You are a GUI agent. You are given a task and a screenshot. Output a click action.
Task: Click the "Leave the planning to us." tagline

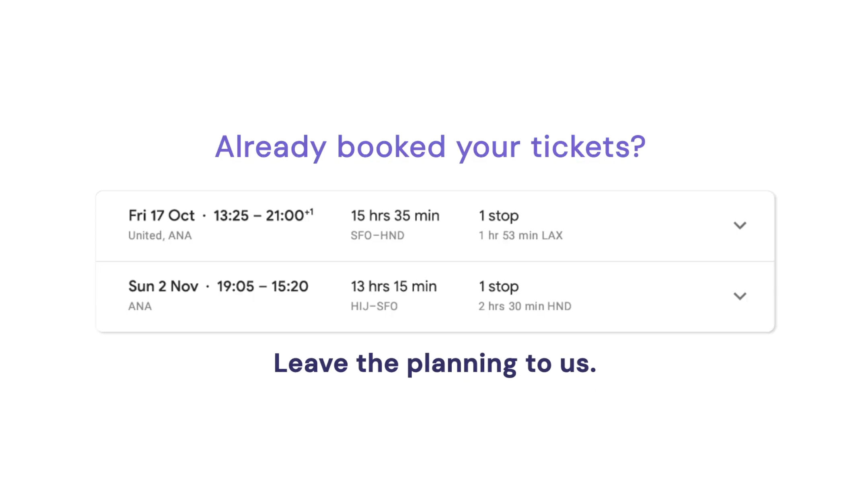tap(435, 363)
